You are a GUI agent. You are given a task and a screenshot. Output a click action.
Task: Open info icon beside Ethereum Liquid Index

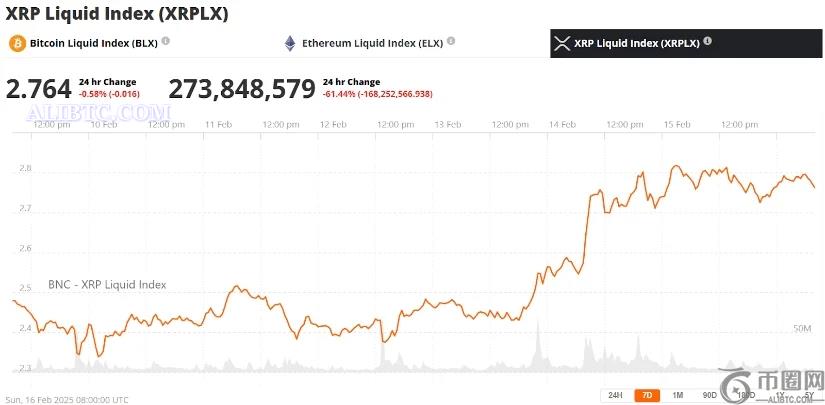[x=451, y=41]
